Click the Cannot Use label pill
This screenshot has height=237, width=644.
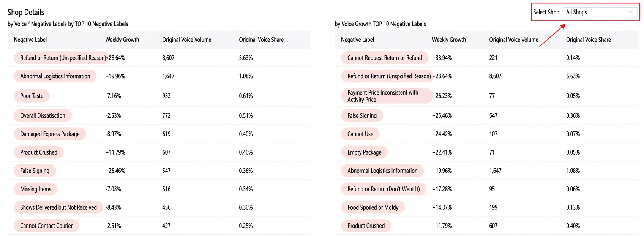360,134
